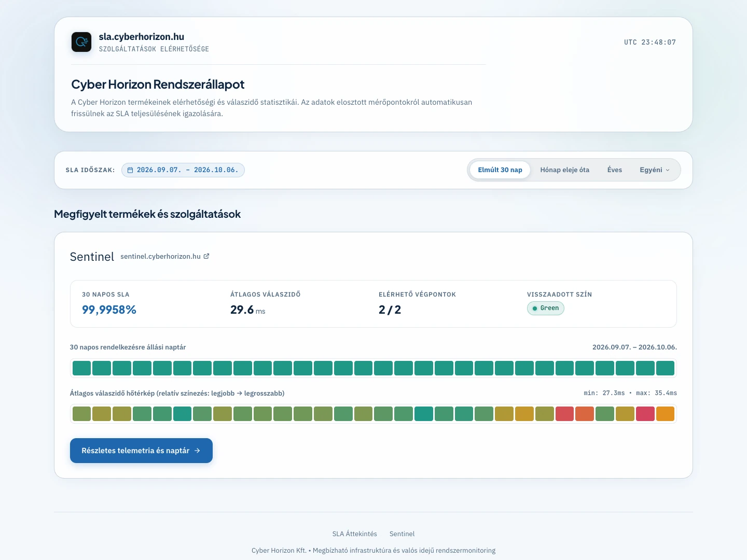
Task: Click the 30 napos rendelkezésre állási naptár label
Action: tap(128, 347)
